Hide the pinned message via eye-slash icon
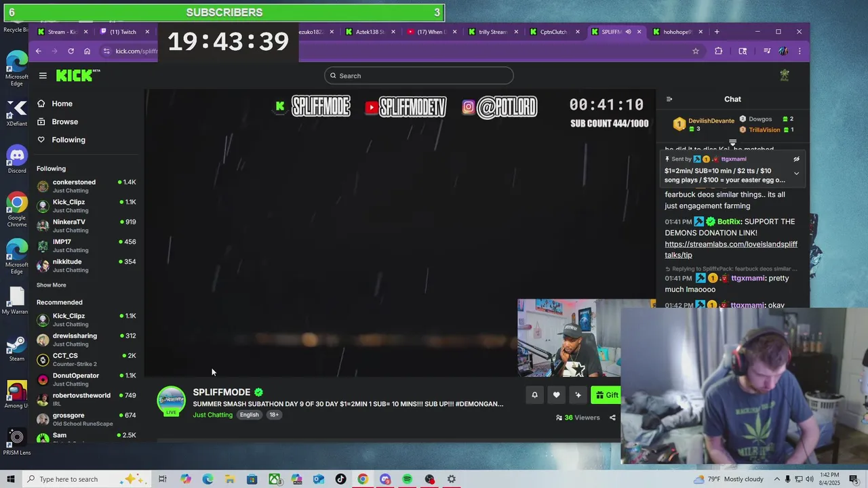This screenshot has width=868, height=488. click(796, 159)
